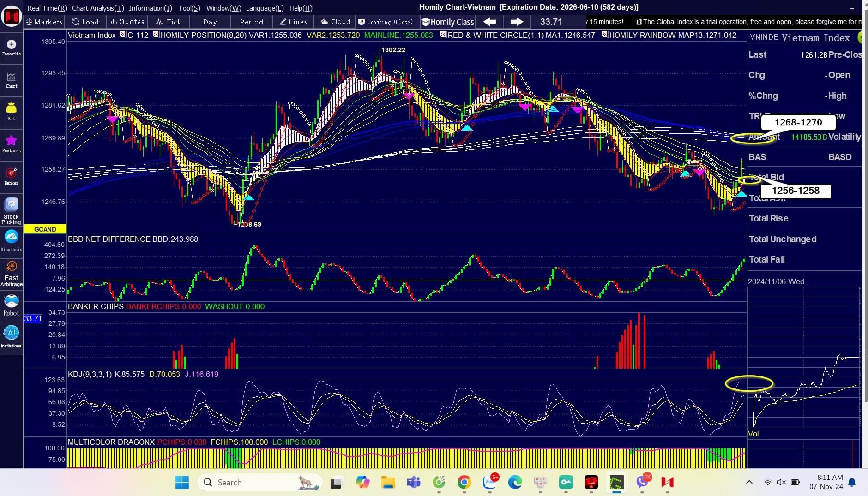Click the MULTICOLOR DRAGONX indicator label
Screen dimensions: 868x496
[111, 442]
